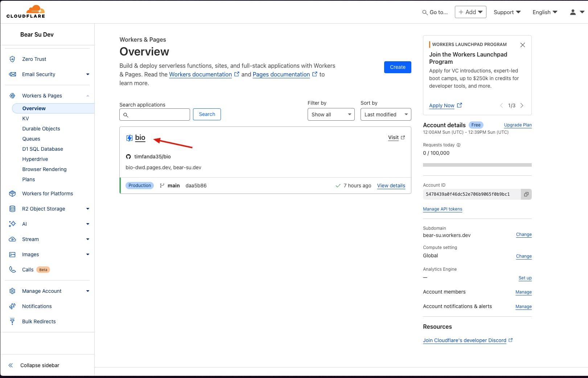Screen dimensions: 588x378
Task: Click external link icon after Workers documentation
Action: click(x=237, y=74)
